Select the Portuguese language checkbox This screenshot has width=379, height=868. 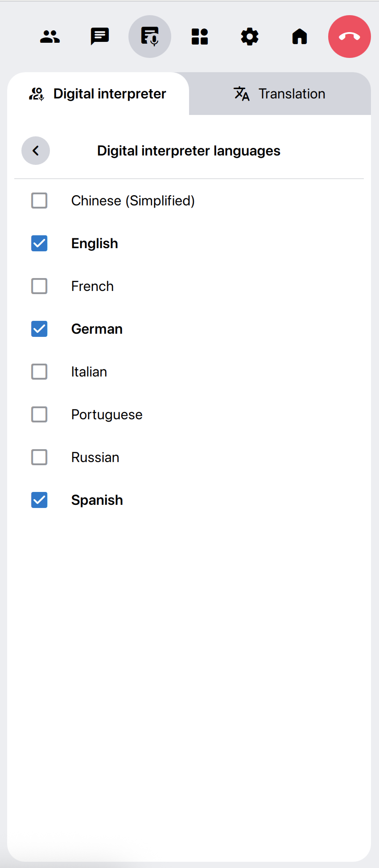pyautogui.click(x=39, y=414)
